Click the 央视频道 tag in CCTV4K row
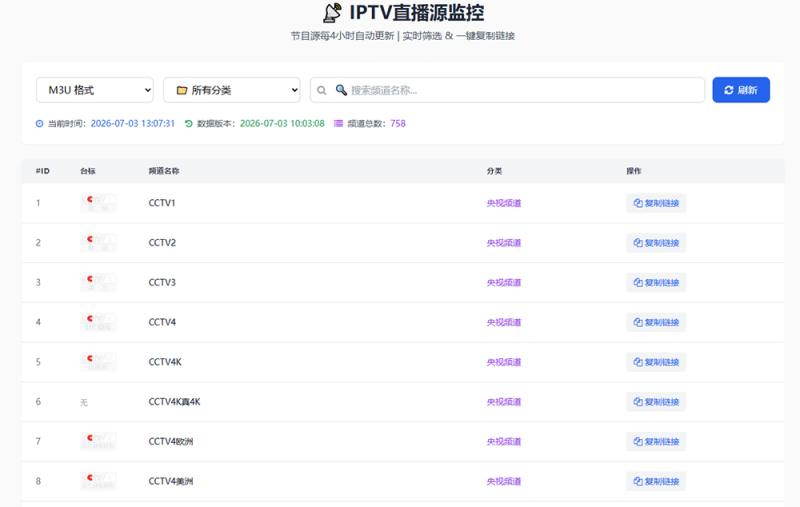 [504, 362]
